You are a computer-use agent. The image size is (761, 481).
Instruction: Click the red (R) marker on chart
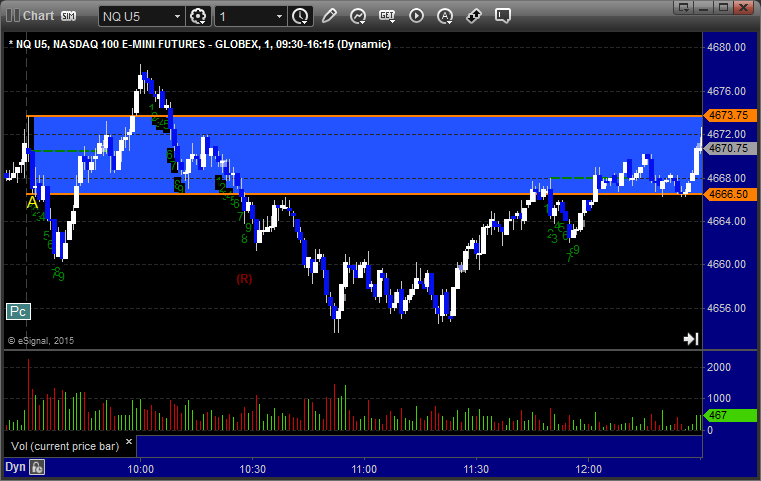[x=244, y=279]
